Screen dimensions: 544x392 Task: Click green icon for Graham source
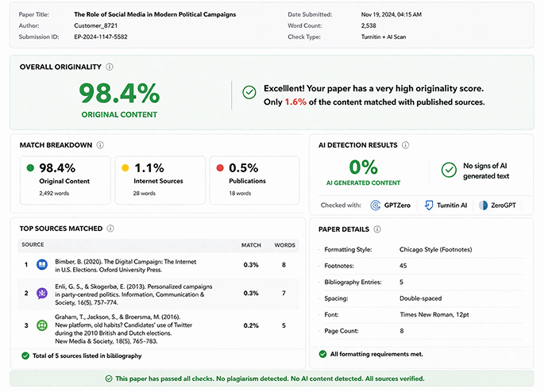click(41, 325)
